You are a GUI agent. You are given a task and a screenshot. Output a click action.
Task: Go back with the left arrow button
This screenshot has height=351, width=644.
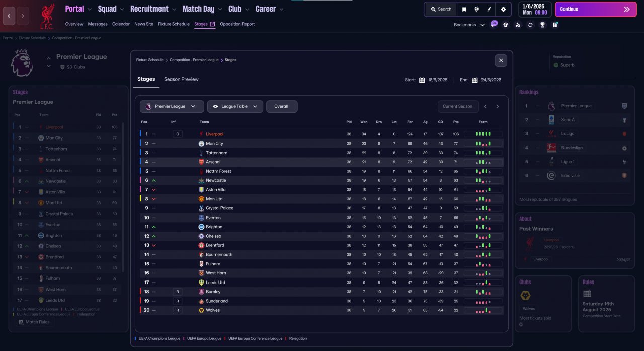tap(9, 16)
